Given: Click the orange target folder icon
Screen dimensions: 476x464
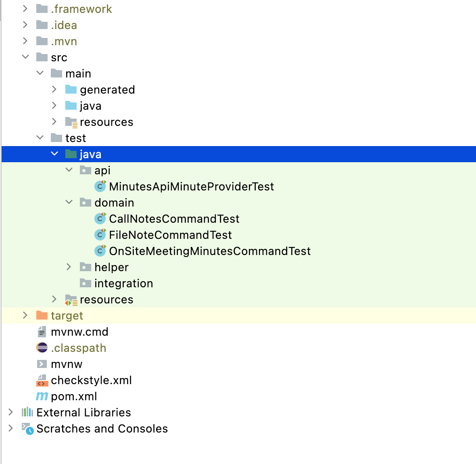Looking at the screenshot, I should pyautogui.click(x=42, y=316).
